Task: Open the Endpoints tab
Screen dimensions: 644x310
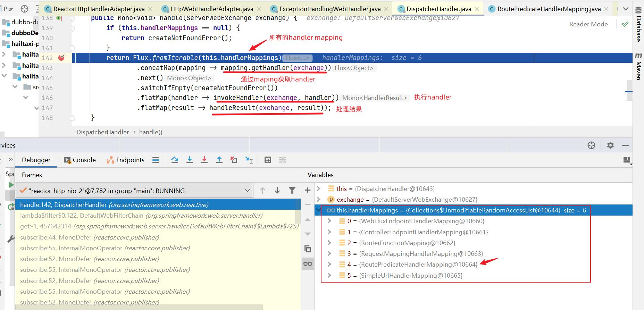Action: pyautogui.click(x=126, y=160)
